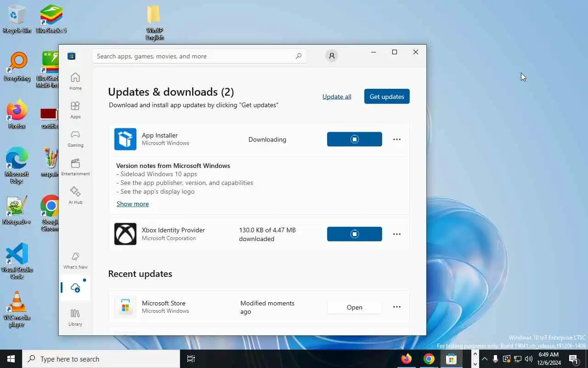
Task: Stop the Xbox Identity Provider download
Action: (x=354, y=234)
